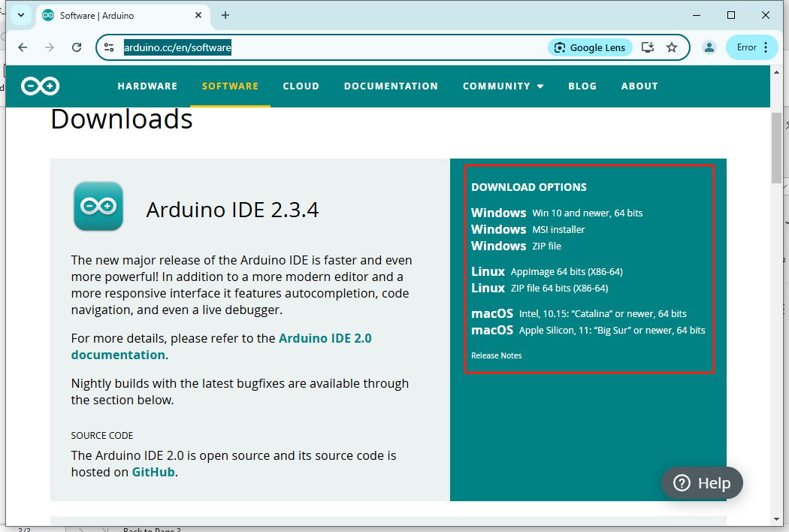Viewport: 789px width, 532px height.
Task: Install app icon in address bar
Action: click(648, 47)
